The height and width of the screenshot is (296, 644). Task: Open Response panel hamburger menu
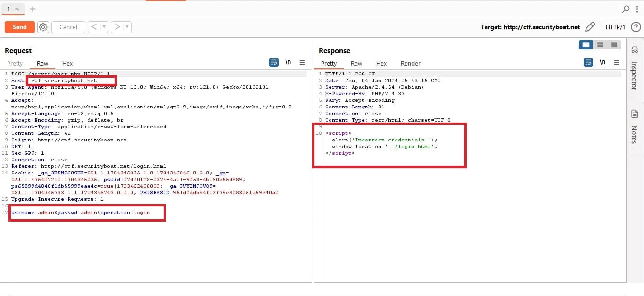pyautogui.click(x=617, y=62)
